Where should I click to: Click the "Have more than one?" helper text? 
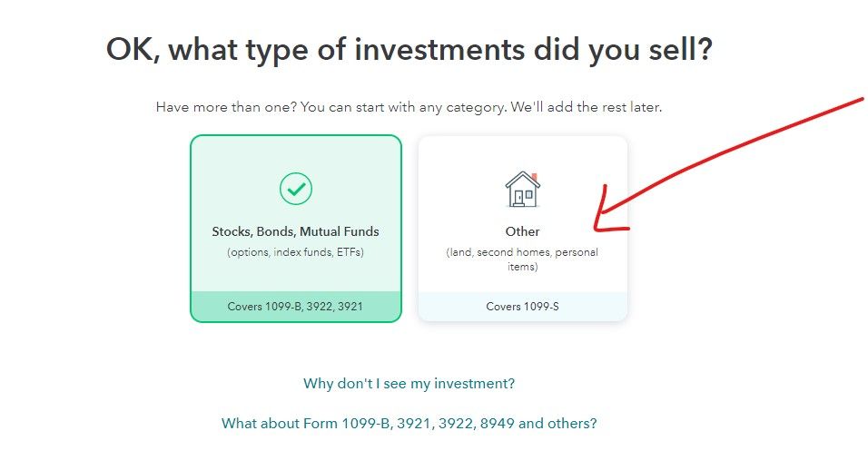[409, 107]
